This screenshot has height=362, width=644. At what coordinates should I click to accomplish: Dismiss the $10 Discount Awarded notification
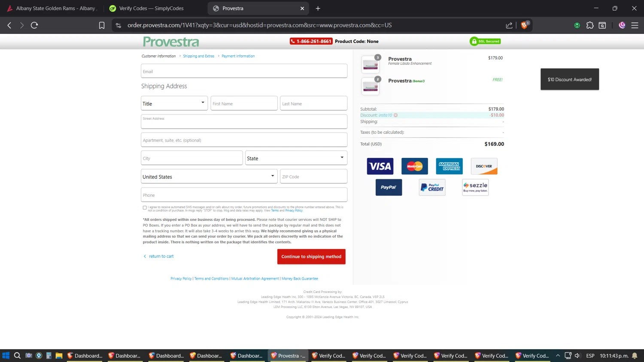pyautogui.click(x=570, y=79)
